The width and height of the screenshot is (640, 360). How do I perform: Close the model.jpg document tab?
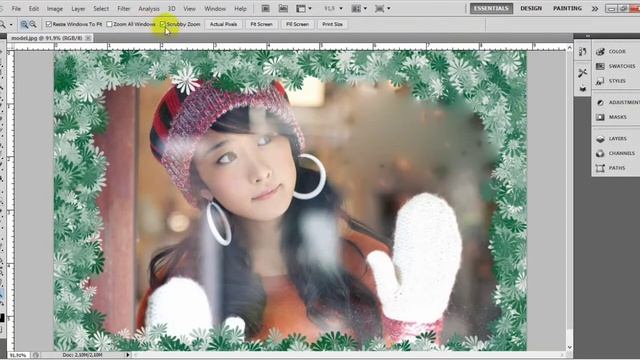88,38
